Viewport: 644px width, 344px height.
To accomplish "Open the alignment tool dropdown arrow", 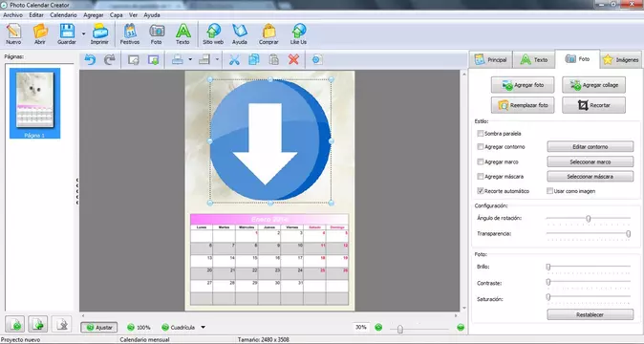I will pyautogui.click(x=190, y=60).
